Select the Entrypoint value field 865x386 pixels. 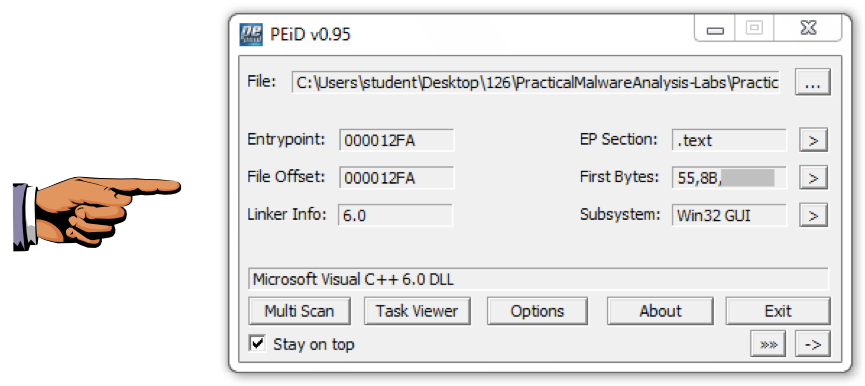pyautogui.click(x=397, y=141)
